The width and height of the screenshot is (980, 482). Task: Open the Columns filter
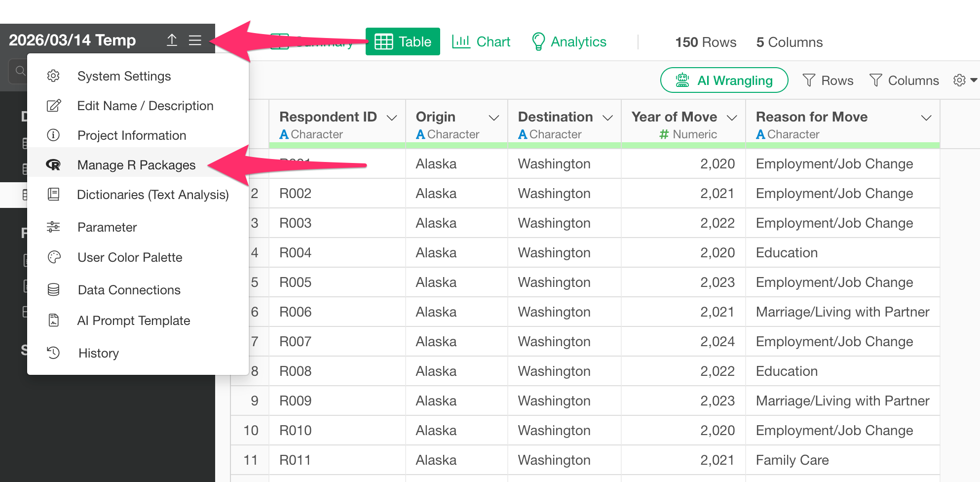point(904,80)
